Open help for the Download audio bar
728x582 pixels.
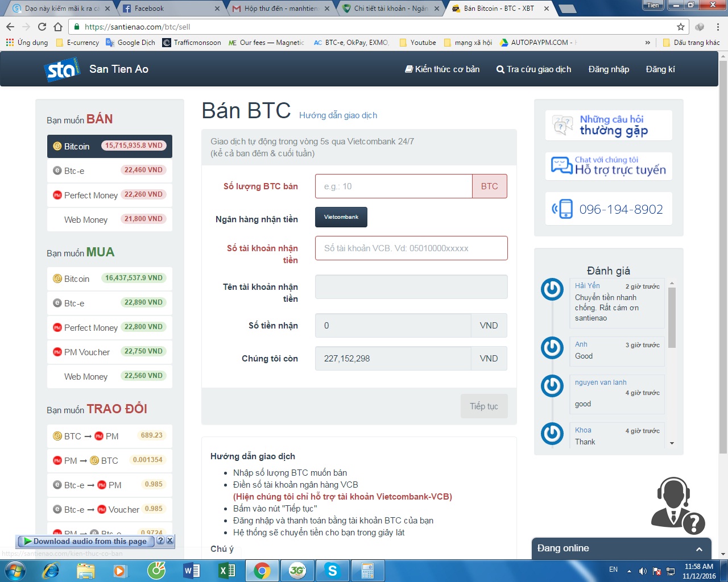coord(160,541)
